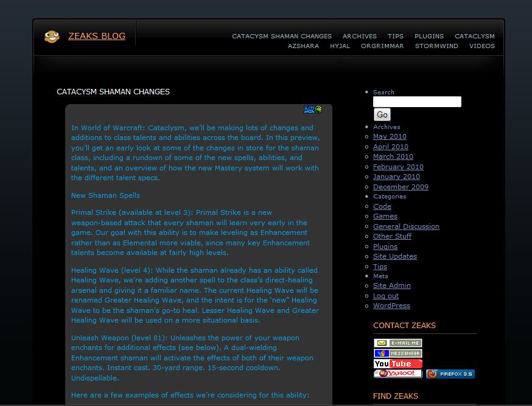This screenshot has height=406, width=532.
Task: Open the December 2009 archive
Action: pos(401,186)
